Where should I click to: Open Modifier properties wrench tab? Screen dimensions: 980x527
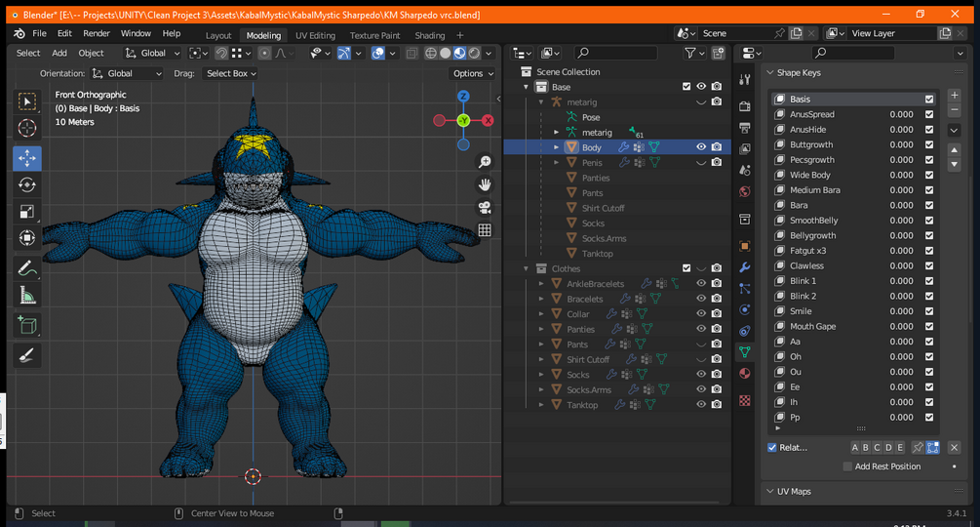(744, 267)
